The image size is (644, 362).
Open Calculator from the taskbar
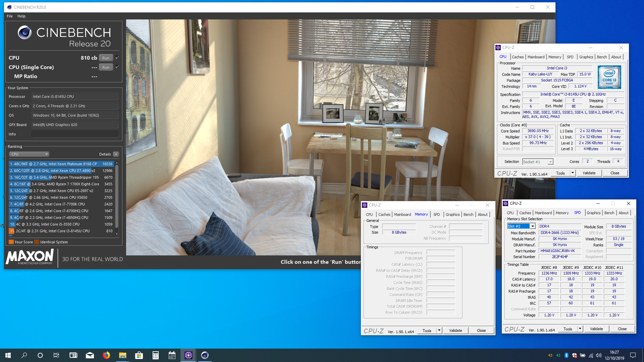tap(155, 355)
